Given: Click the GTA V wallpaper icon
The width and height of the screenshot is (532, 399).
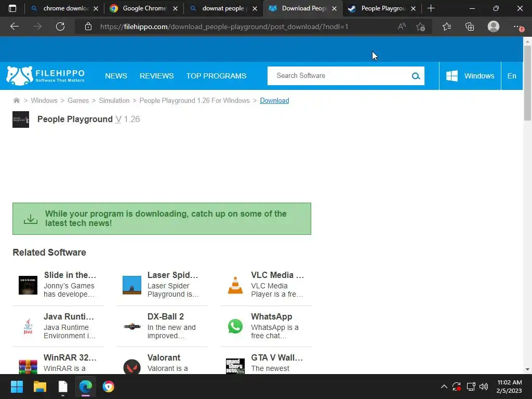Looking at the screenshot, I should pos(235,366).
